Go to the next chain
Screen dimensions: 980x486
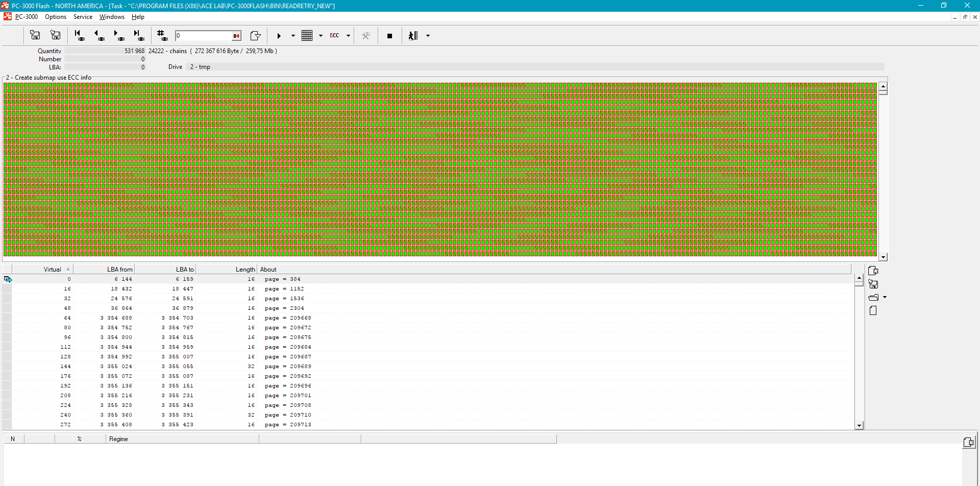pyautogui.click(x=118, y=35)
